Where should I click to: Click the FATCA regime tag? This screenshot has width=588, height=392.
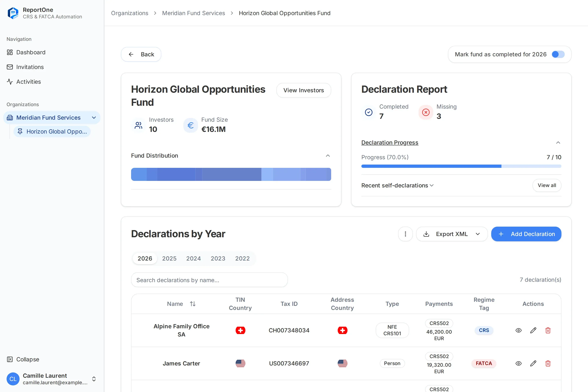point(484,363)
